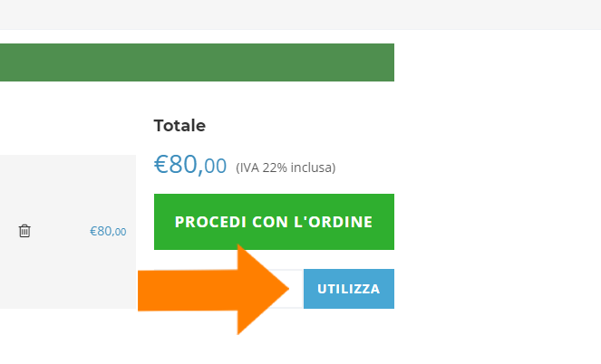
Task: Delete the cart item with trash icon
Action: [24, 231]
